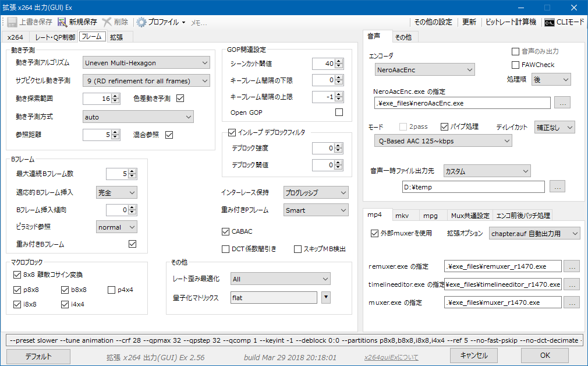Browse for timelineeditor.exe file
The width and height of the screenshot is (588, 366).
572,284
